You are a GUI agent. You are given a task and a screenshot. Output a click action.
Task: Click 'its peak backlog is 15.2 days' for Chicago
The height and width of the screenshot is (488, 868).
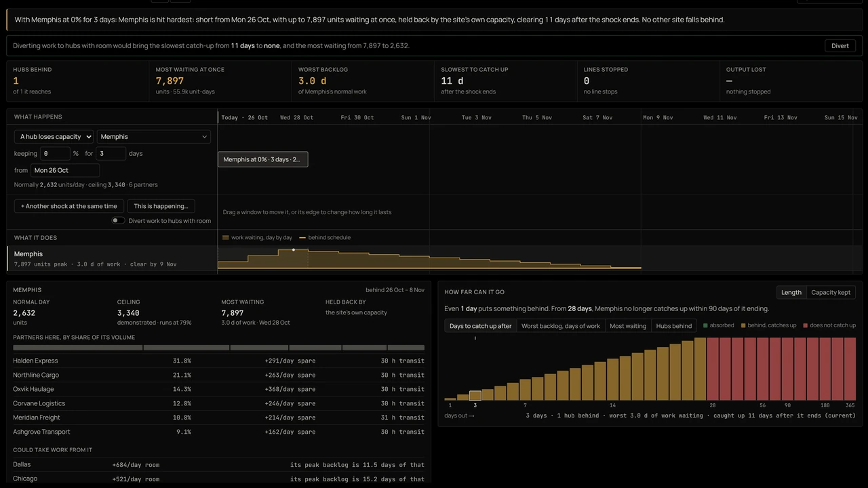(x=357, y=479)
